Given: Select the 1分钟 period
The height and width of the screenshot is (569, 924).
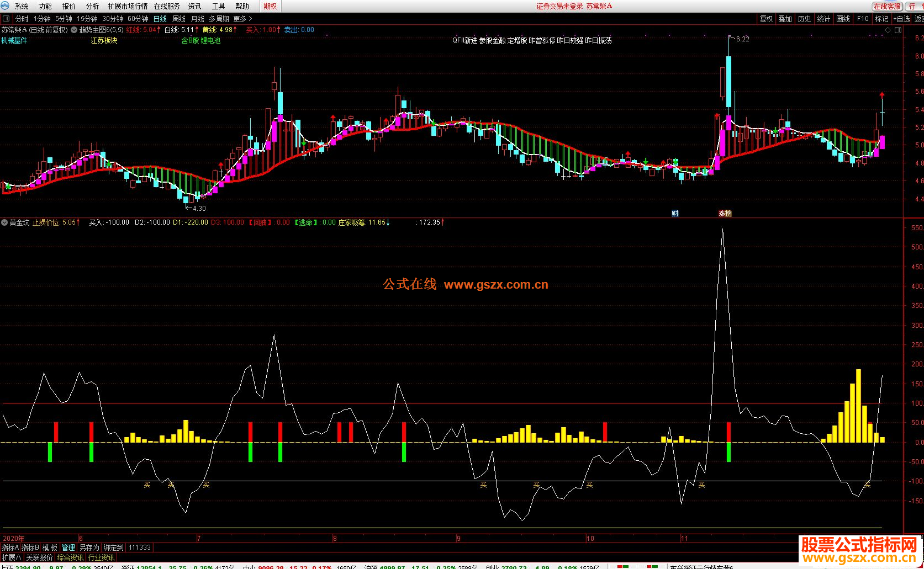Looking at the screenshot, I should coord(42,19).
